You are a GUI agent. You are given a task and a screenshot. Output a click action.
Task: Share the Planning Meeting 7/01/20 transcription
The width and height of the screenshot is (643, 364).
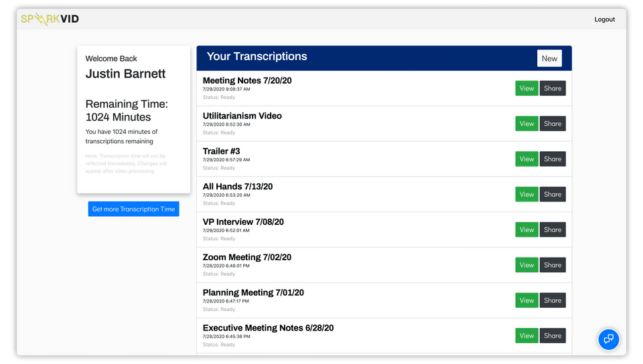[x=553, y=300]
